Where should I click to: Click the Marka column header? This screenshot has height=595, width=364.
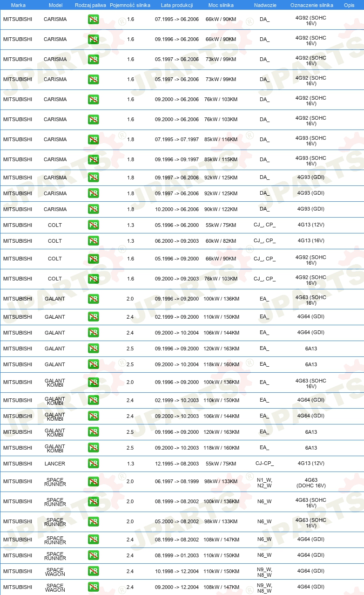click(18, 5)
